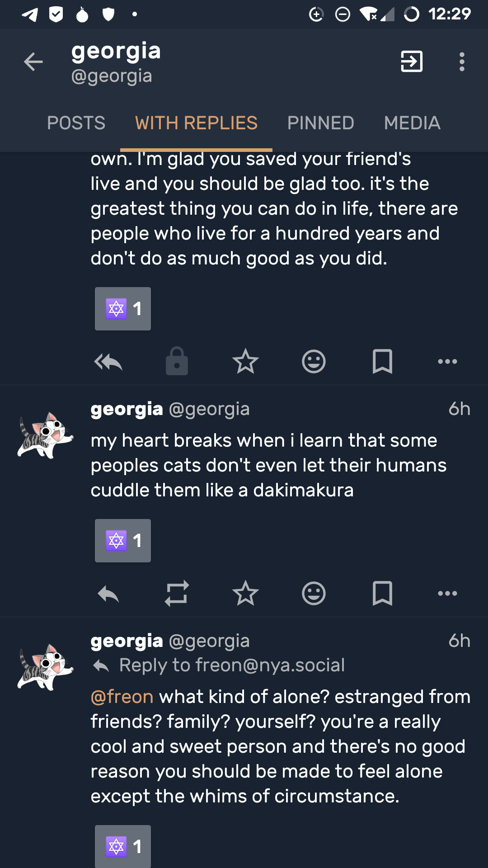This screenshot has height=868, width=488.
Task: Tap the logout-style arrow icon in header
Action: tap(412, 61)
